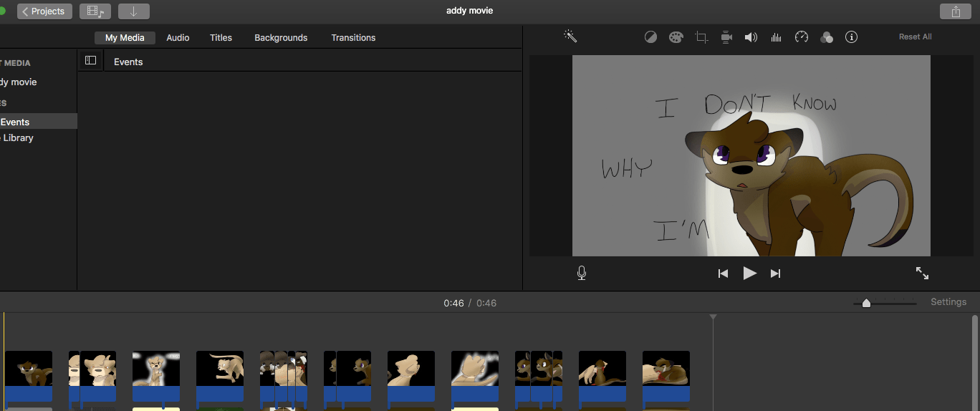Open the speed speedometer control

[802, 37]
